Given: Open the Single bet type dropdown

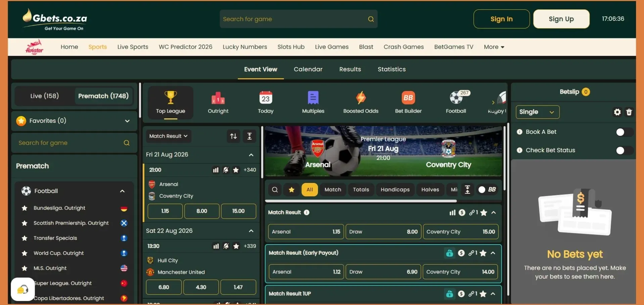Looking at the screenshot, I should click(x=537, y=112).
